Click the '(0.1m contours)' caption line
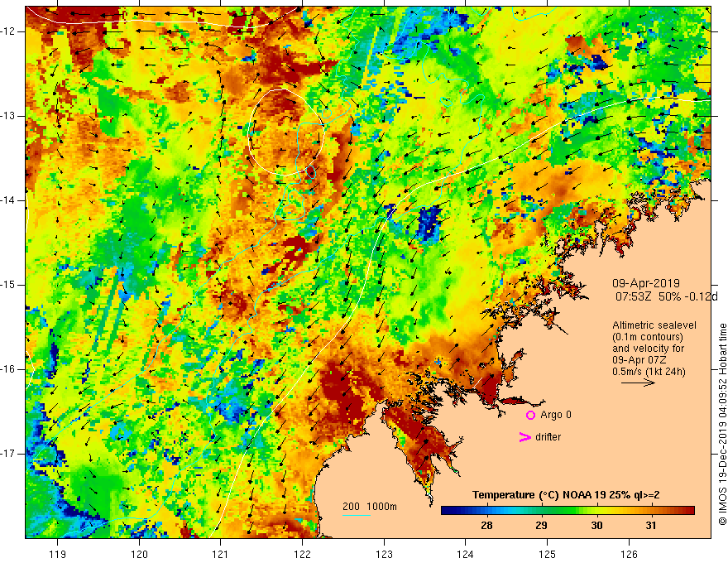Viewport: 728px width, 563px height. point(648,337)
